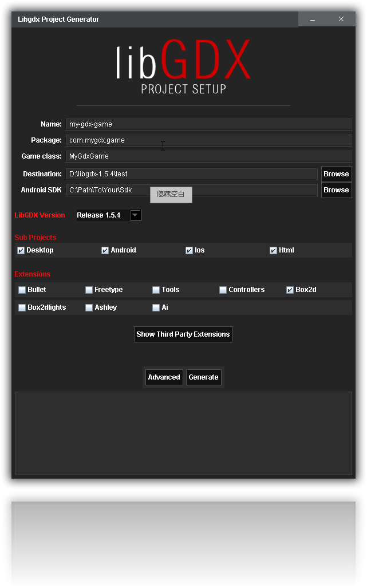This screenshot has height=588, width=367.
Task: Click the Extensions heading
Action: pyautogui.click(x=32, y=274)
